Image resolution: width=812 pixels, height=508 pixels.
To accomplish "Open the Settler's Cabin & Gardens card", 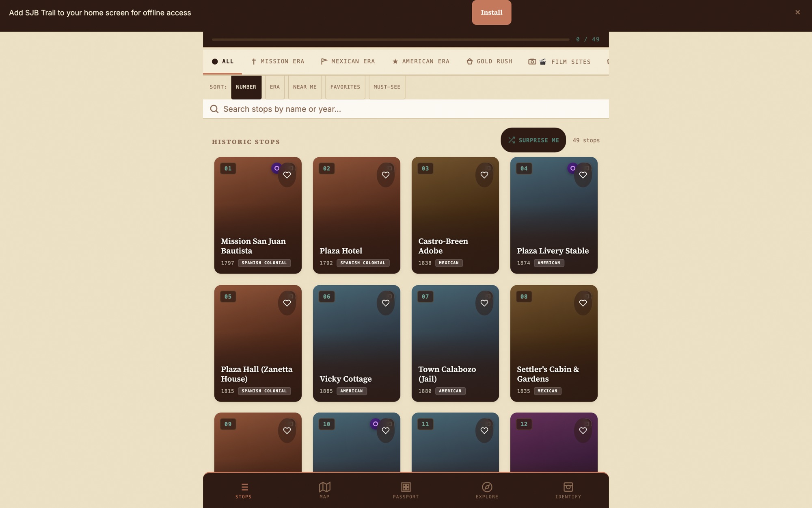I will (x=554, y=343).
